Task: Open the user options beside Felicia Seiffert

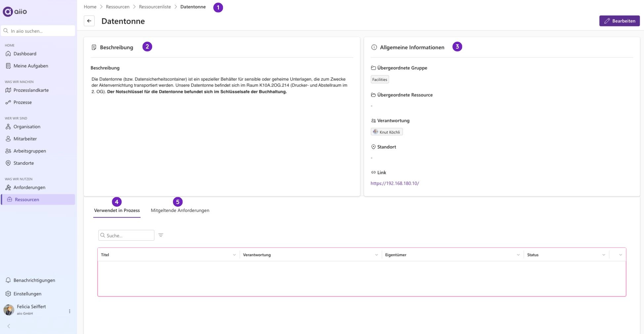Action: pos(69,311)
